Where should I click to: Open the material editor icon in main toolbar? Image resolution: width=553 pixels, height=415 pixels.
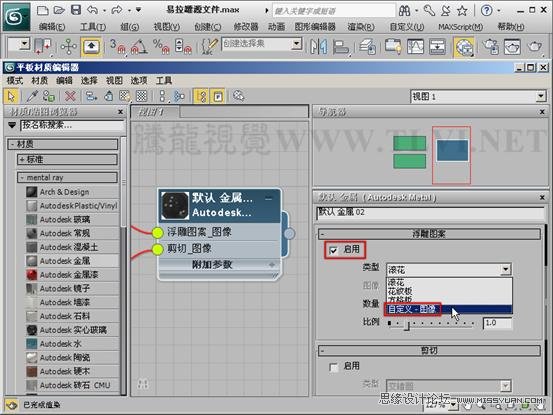pos(463,47)
